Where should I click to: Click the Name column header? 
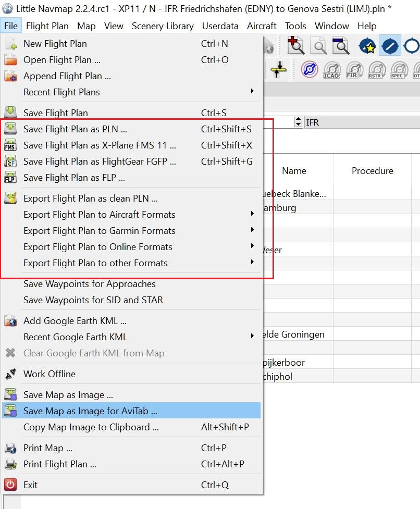(294, 170)
